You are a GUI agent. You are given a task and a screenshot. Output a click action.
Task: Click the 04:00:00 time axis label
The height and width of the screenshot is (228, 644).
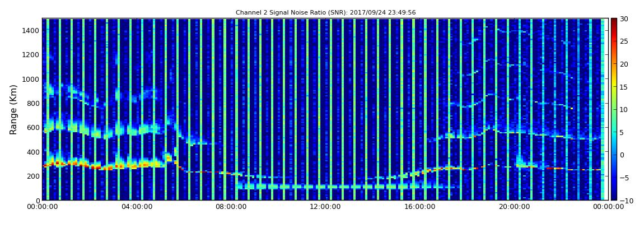click(x=136, y=207)
